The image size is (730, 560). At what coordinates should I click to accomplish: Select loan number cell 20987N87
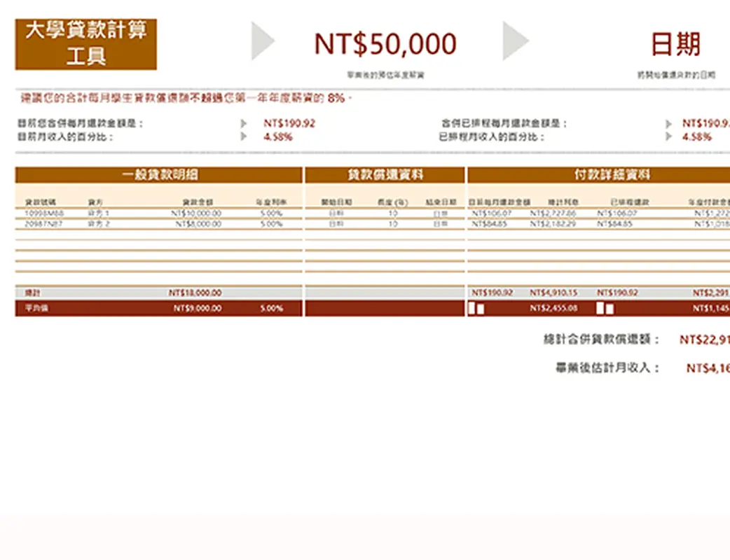tap(44, 224)
